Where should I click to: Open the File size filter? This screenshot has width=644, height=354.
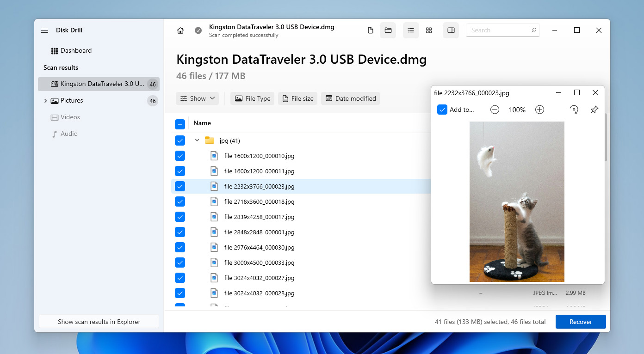(297, 98)
